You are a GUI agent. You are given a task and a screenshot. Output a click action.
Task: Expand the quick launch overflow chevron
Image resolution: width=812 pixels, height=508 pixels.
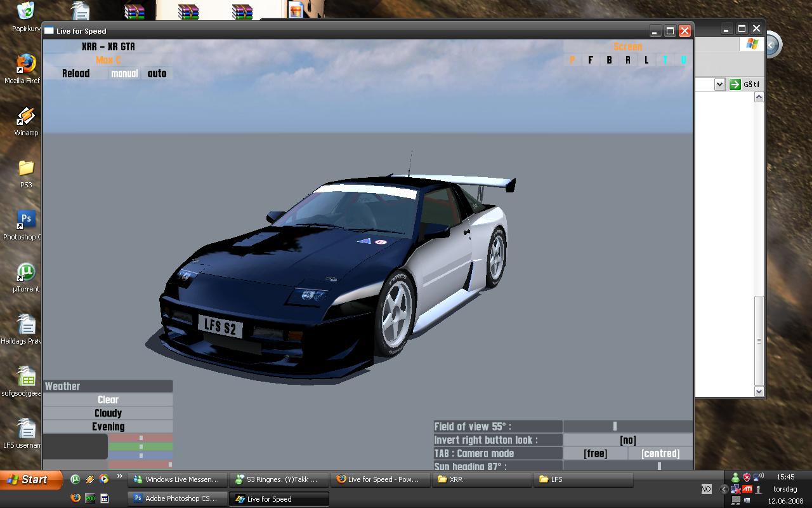(x=119, y=476)
